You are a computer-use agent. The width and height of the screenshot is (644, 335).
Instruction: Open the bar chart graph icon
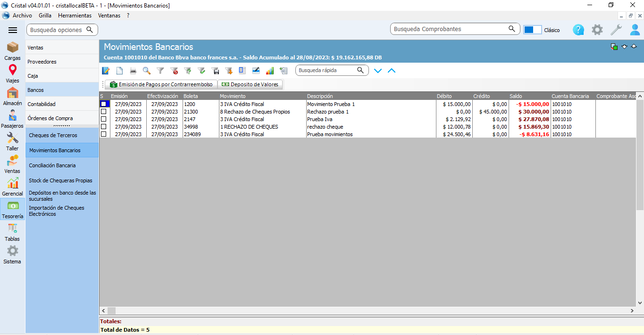(x=270, y=71)
